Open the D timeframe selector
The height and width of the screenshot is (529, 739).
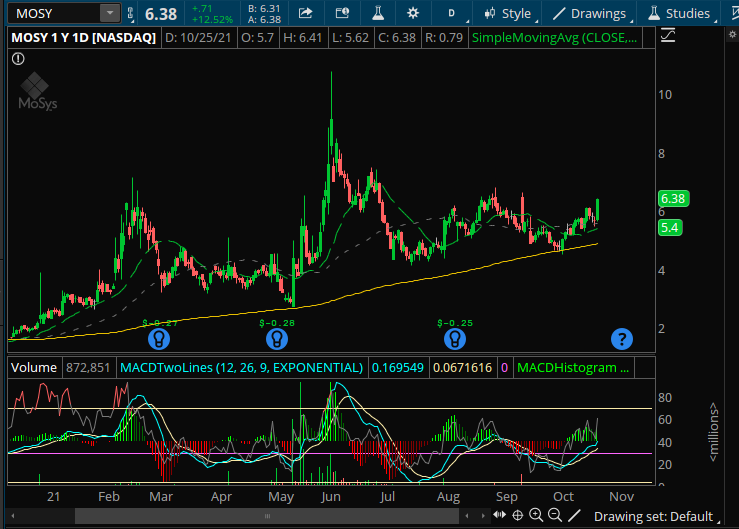(452, 13)
